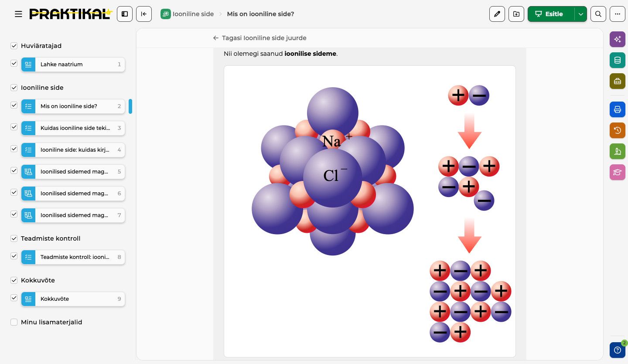Click the NaCl crystal lattice image
628x364 pixels.
coord(370,211)
